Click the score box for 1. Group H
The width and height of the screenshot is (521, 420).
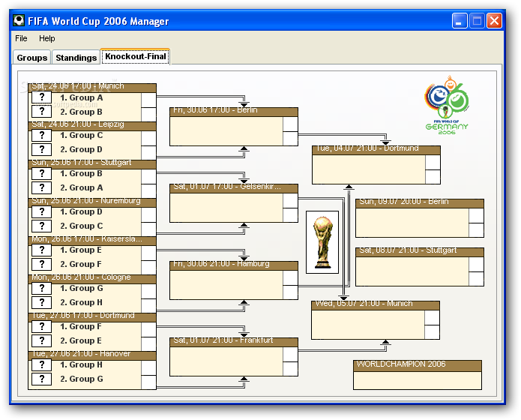click(148, 367)
